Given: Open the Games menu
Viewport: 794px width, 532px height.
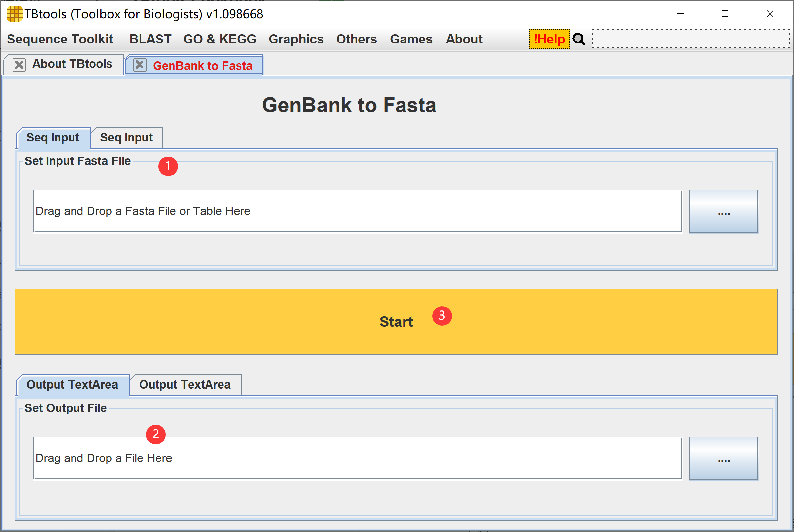Looking at the screenshot, I should click(411, 39).
